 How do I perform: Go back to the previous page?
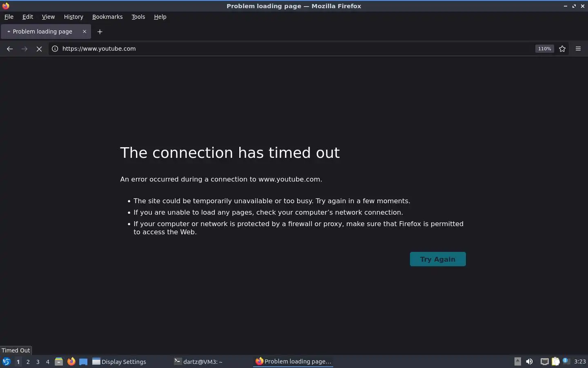coord(10,49)
